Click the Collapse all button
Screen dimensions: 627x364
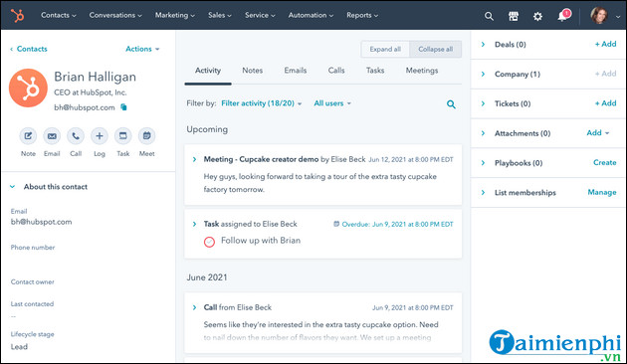[x=436, y=49]
